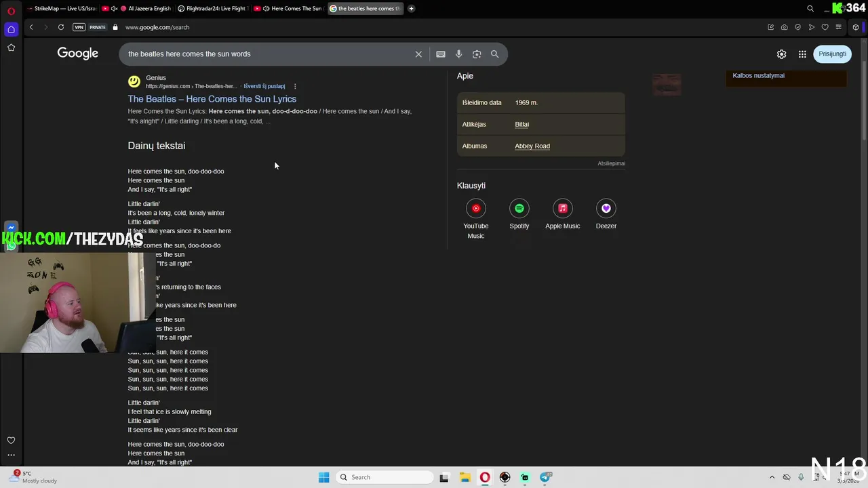Image resolution: width=868 pixels, height=488 pixels.
Task: Mute the Here Comes The Sun tab audio
Action: click(x=265, y=9)
